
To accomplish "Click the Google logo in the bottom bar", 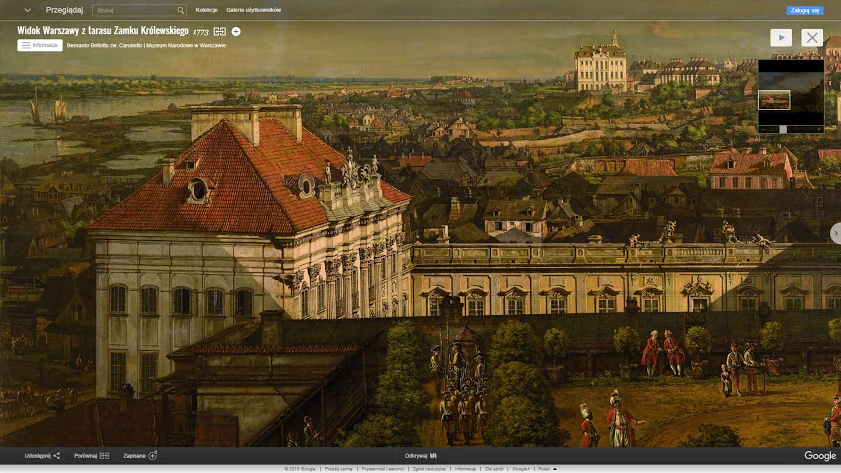I will click(820, 456).
